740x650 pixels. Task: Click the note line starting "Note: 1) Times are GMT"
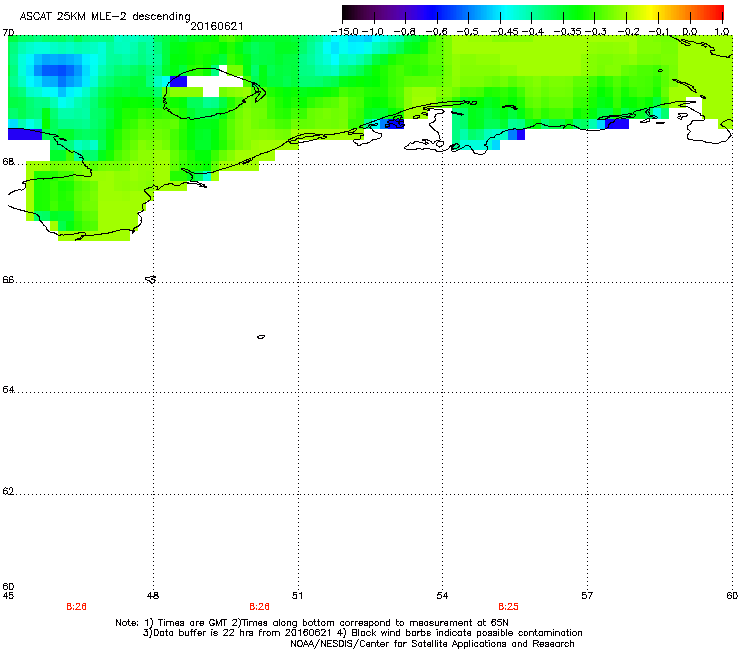pos(312,623)
